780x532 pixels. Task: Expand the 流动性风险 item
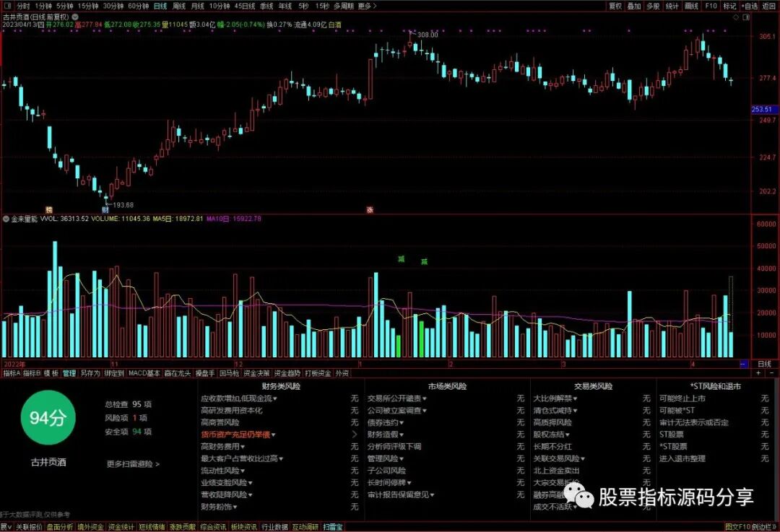point(222,471)
